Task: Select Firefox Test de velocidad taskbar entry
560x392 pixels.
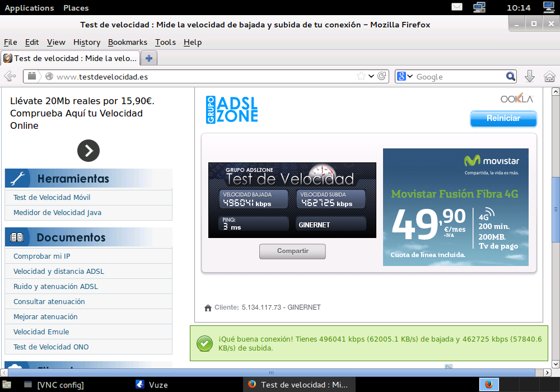Action: click(299, 385)
